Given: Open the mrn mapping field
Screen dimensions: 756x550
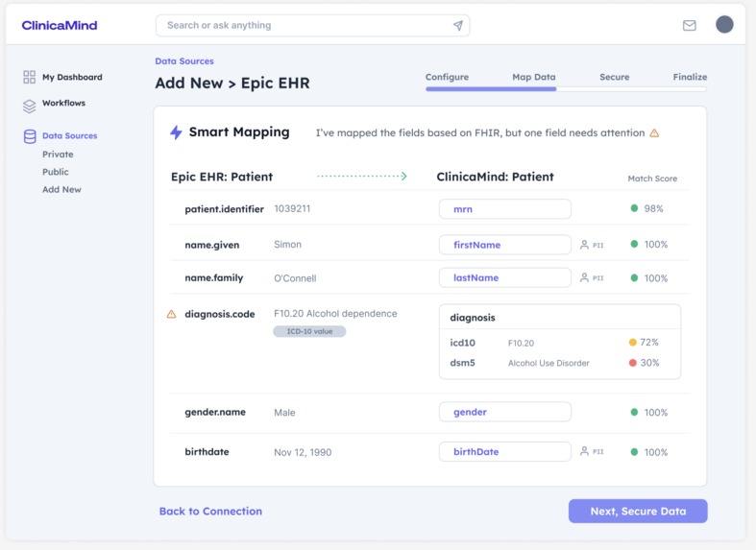Looking at the screenshot, I should pos(505,209).
